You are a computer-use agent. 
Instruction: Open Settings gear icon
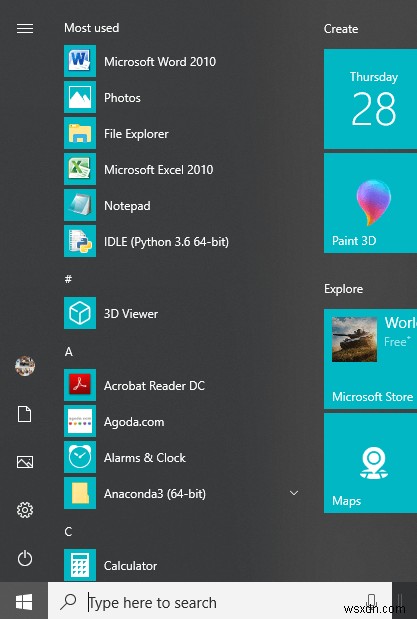click(25, 510)
